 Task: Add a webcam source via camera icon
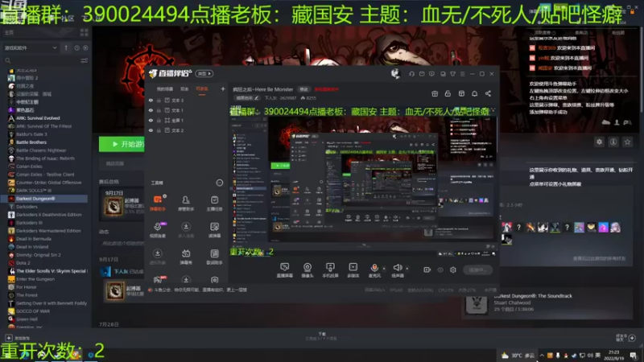[308, 267]
